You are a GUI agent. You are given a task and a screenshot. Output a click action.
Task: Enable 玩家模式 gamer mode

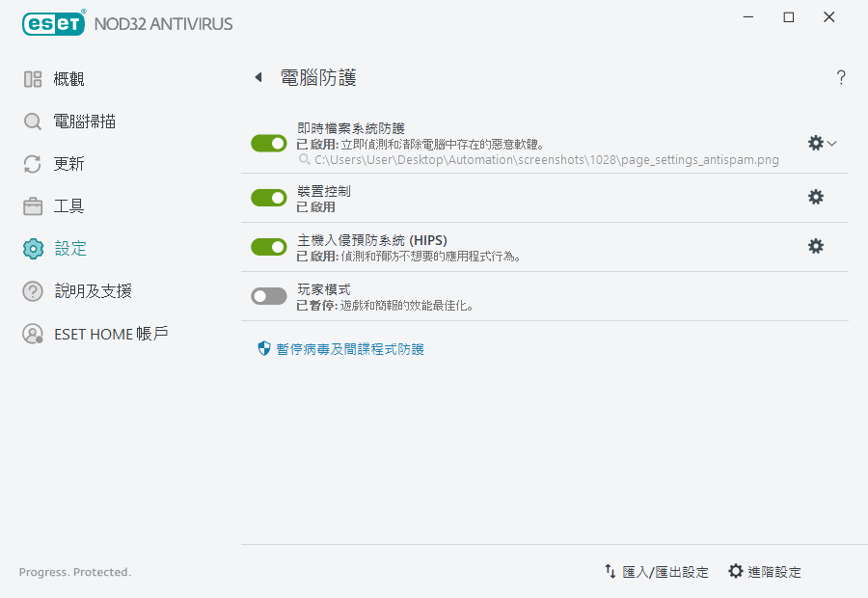268,295
